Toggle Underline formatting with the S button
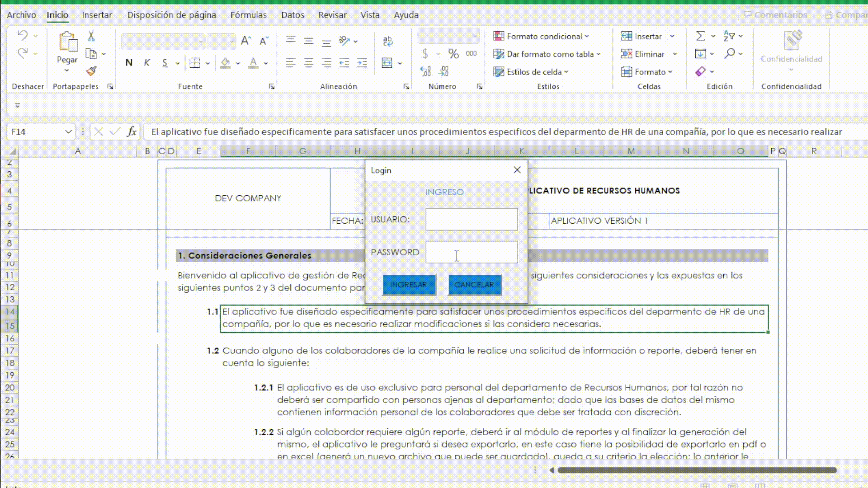 pos(165,63)
